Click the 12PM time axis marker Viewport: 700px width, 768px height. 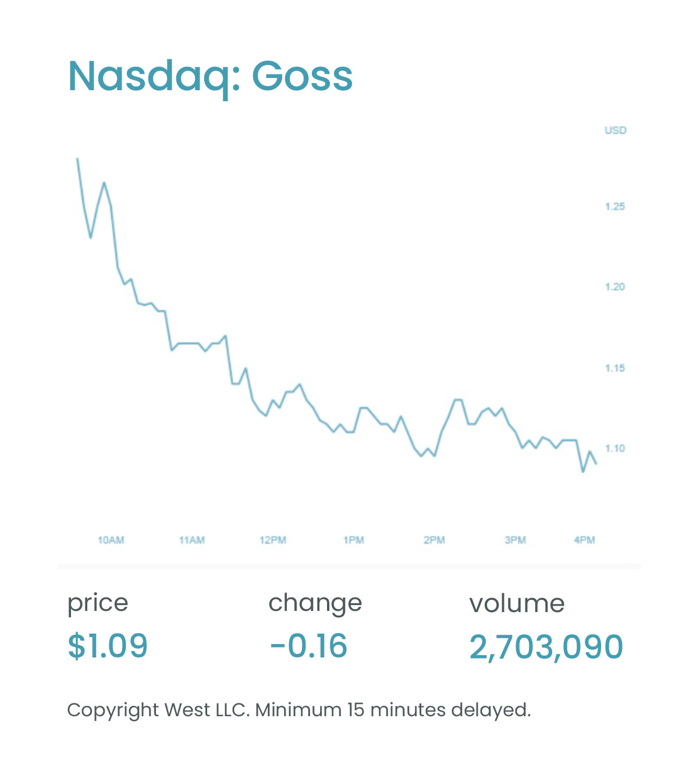pyautogui.click(x=272, y=540)
